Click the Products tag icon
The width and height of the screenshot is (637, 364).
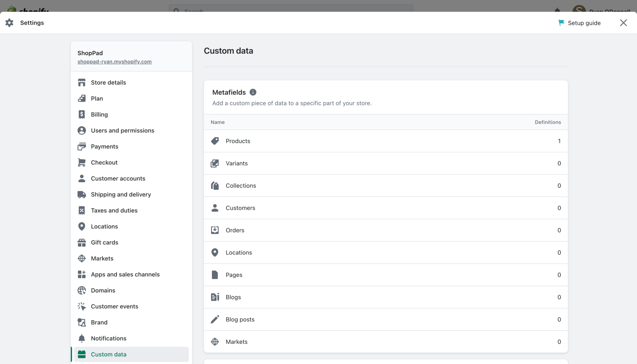point(215,141)
